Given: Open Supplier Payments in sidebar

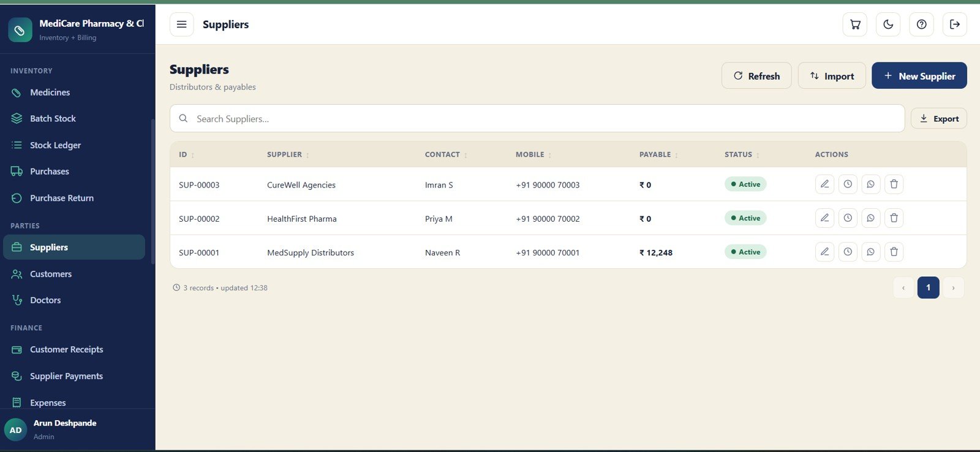Looking at the screenshot, I should click(74, 376).
